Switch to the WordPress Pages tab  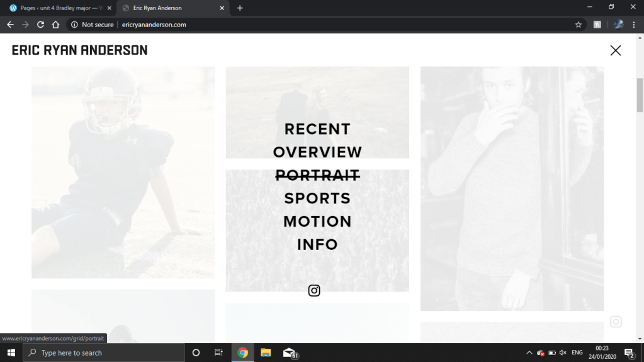pos(57,8)
